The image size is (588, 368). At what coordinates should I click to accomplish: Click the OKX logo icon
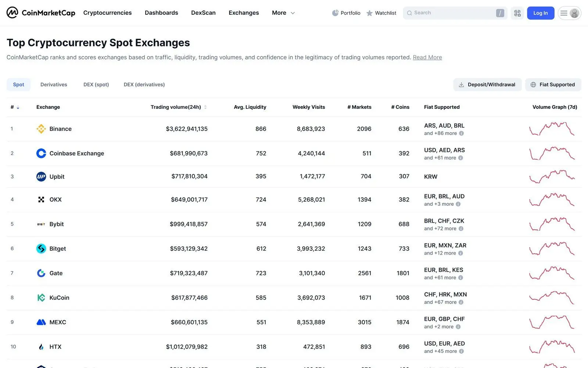tap(41, 199)
